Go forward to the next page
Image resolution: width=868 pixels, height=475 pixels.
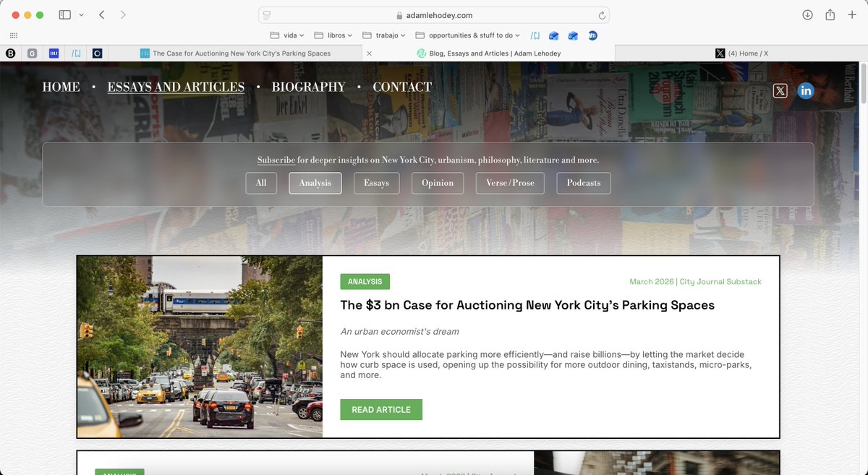point(123,14)
